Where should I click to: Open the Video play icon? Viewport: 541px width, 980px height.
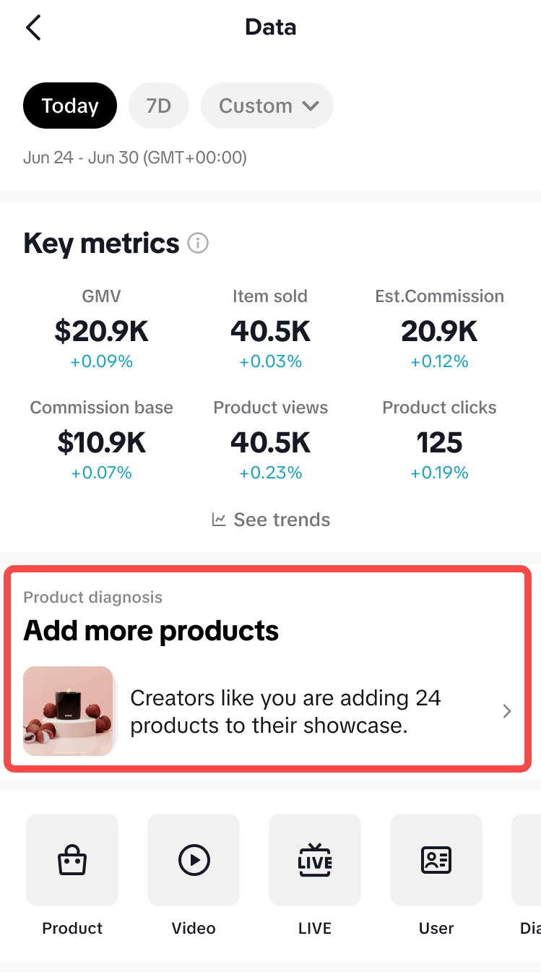coord(194,860)
